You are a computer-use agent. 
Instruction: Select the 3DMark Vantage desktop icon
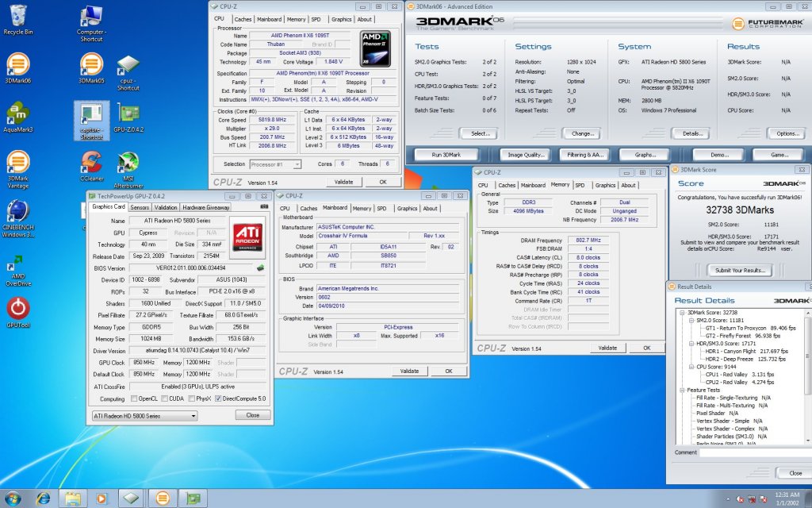coord(18,170)
